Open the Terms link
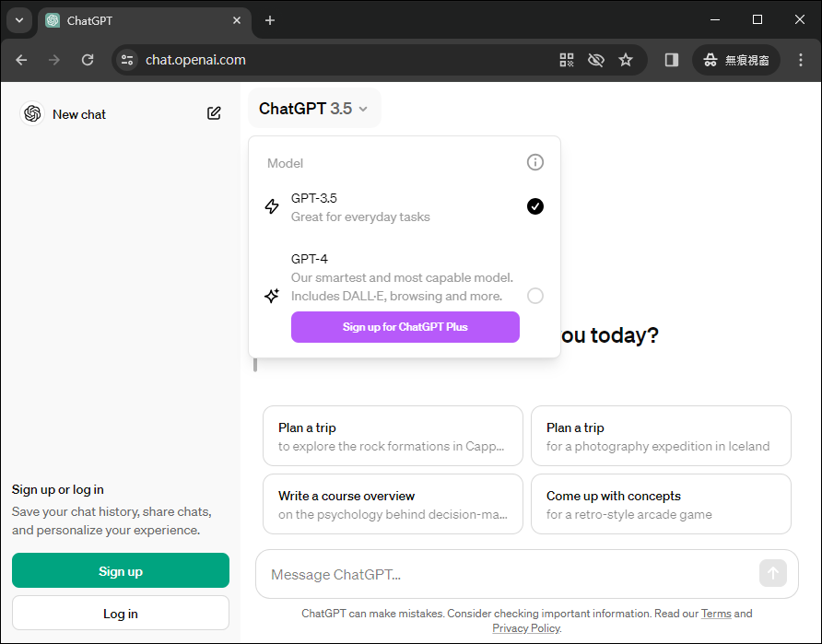The height and width of the screenshot is (644, 822). (716, 614)
